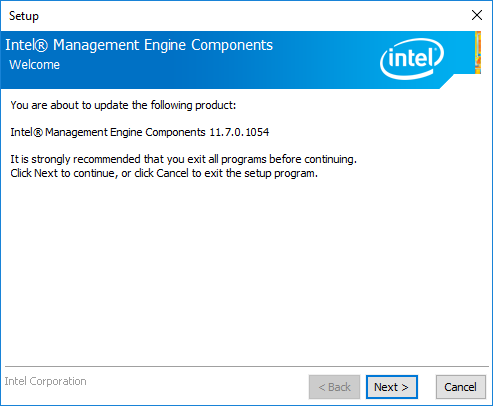The height and width of the screenshot is (406, 493).
Task: Click the "You are about to update" line
Action: pyautogui.click(x=123, y=105)
